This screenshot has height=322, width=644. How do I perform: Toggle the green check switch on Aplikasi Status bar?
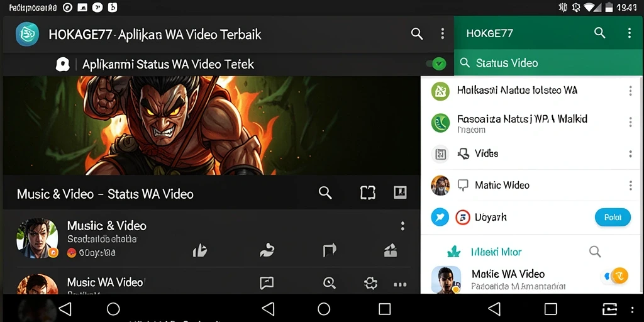(x=436, y=64)
